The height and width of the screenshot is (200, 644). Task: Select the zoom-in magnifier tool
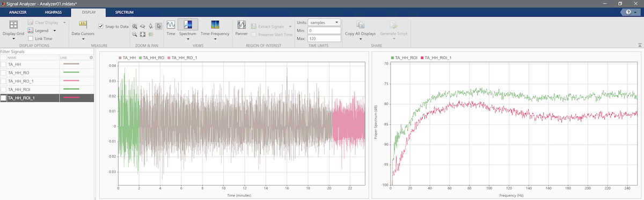point(135,26)
